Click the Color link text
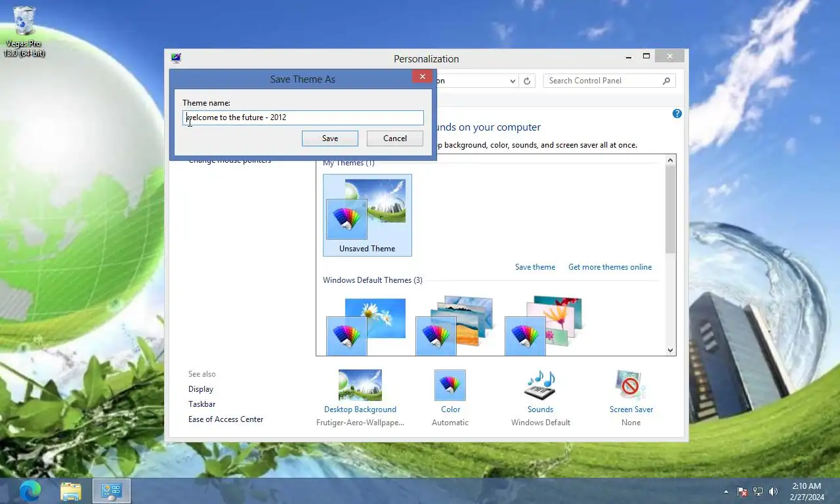This screenshot has height=504, width=840. click(450, 409)
